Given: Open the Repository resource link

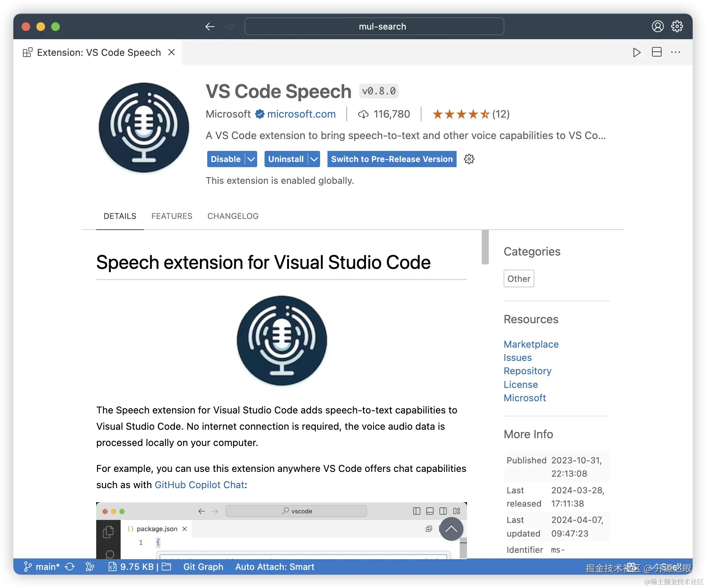Looking at the screenshot, I should (528, 371).
